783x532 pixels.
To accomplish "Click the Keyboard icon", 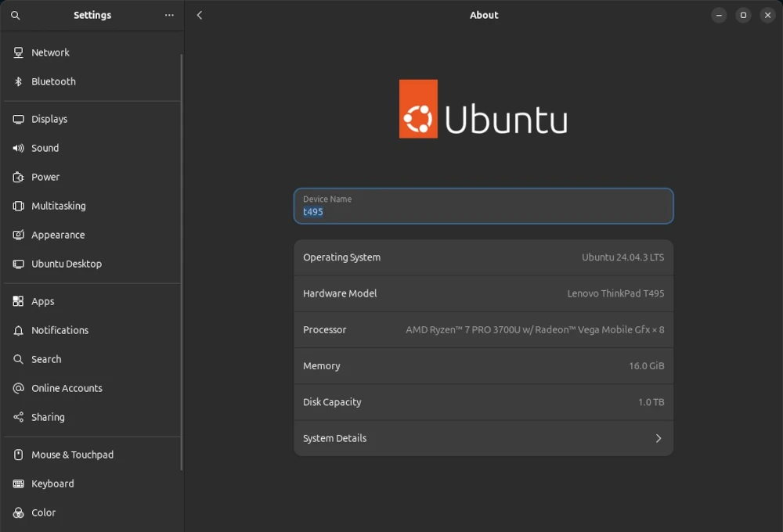I will click(x=19, y=483).
